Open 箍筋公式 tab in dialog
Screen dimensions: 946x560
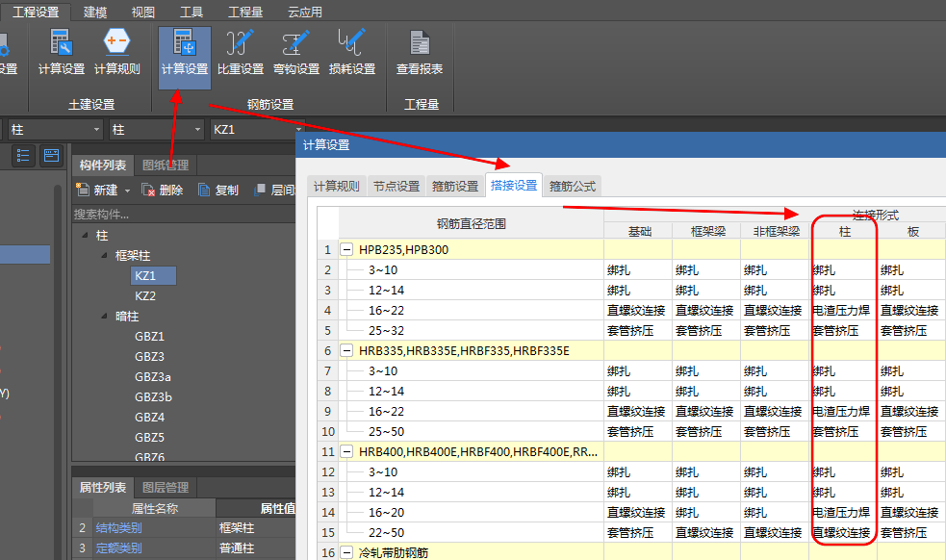click(573, 186)
